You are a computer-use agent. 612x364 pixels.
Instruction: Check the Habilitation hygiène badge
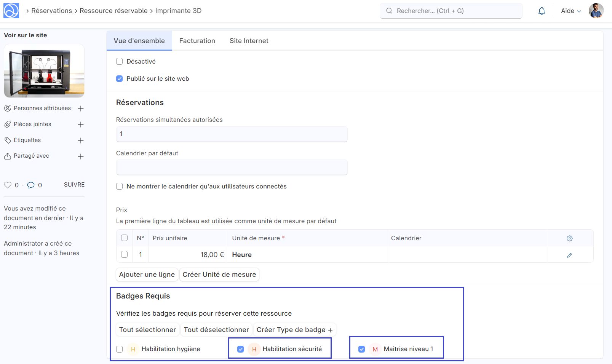tap(120, 349)
